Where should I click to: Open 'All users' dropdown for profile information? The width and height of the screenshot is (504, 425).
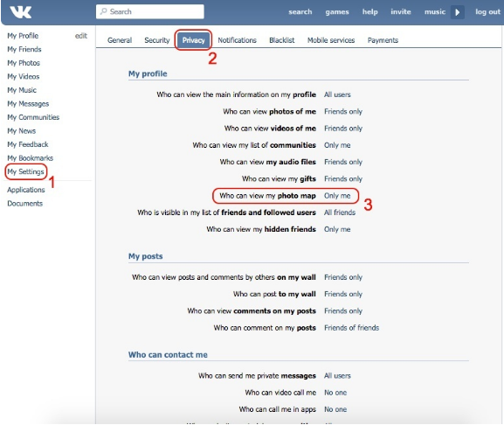pos(337,94)
